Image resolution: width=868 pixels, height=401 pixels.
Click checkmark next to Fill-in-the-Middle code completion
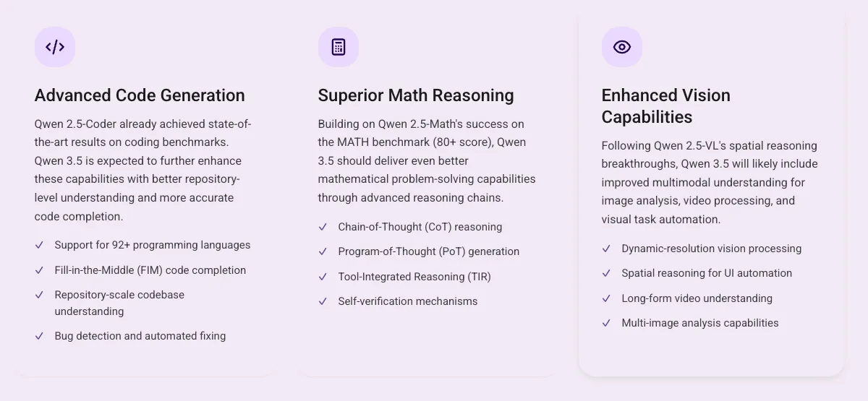39,270
